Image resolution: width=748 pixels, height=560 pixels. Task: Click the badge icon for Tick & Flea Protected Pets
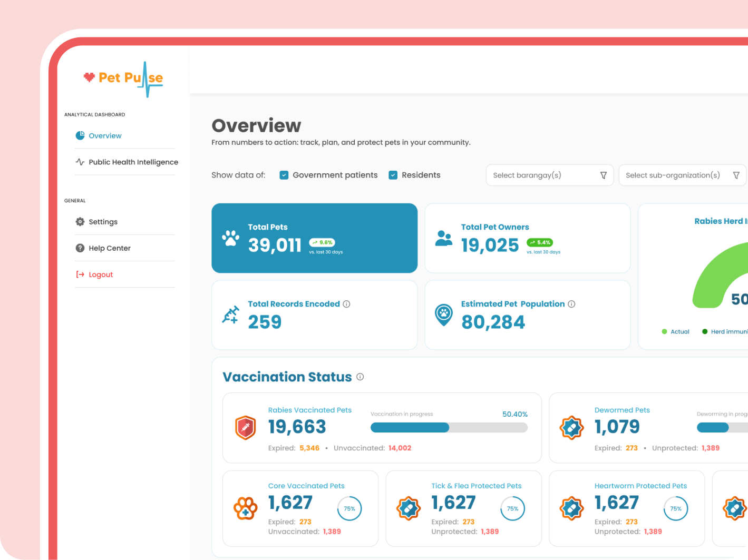coord(409,508)
